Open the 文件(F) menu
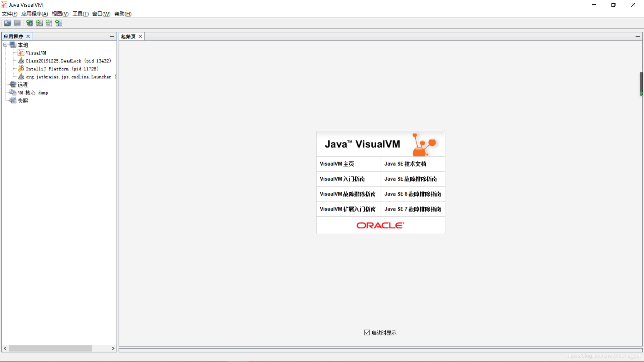644x362 pixels. point(9,14)
